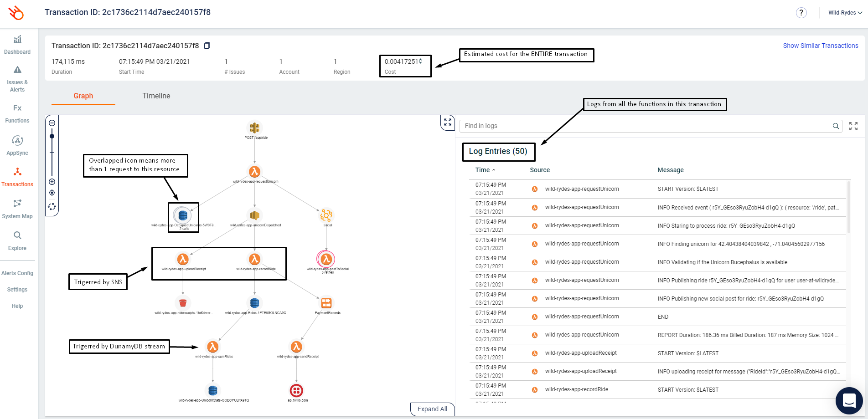The height and width of the screenshot is (419, 868).
Task: Go to Functions sidebar section
Action: (x=17, y=113)
